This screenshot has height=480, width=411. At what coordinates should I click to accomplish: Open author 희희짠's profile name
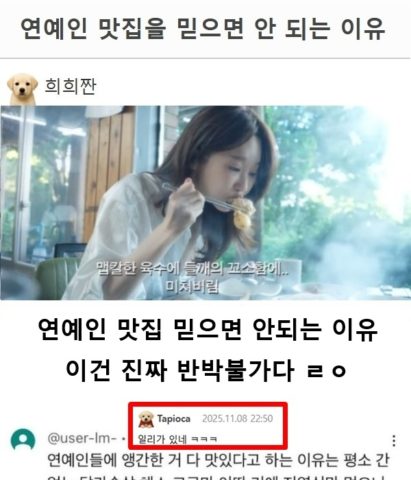tap(70, 86)
